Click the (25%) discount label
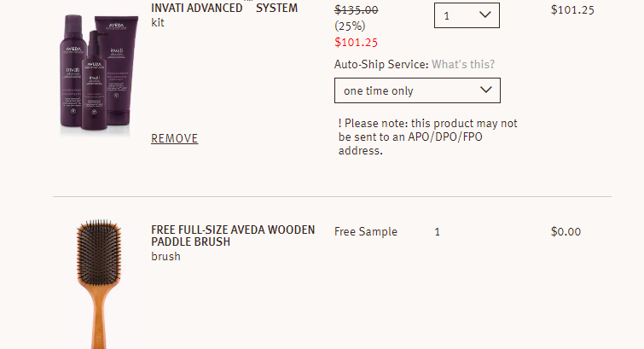644x349 pixels. coord(350,26)
